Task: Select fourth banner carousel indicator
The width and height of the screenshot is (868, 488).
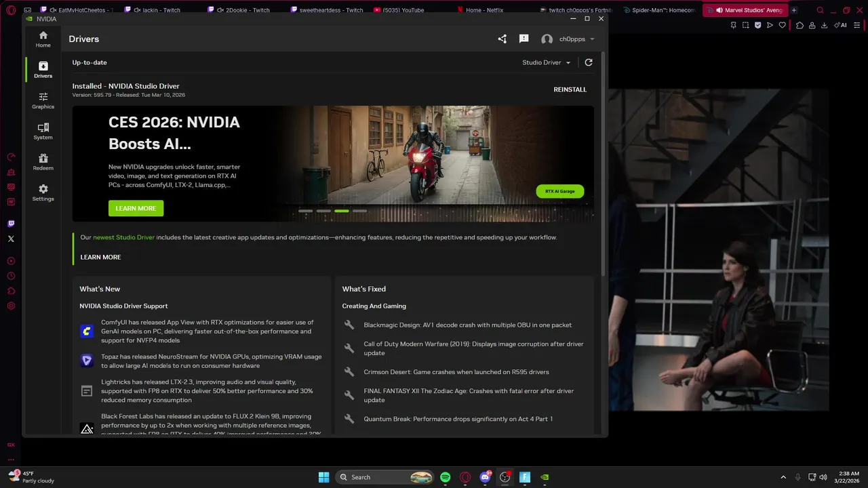Action: coord(359,211)
